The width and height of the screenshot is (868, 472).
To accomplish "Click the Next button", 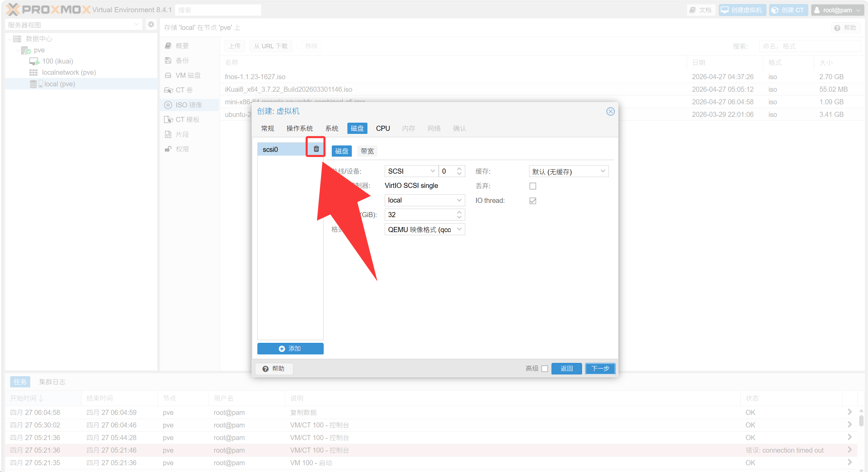I will (600, 368).
